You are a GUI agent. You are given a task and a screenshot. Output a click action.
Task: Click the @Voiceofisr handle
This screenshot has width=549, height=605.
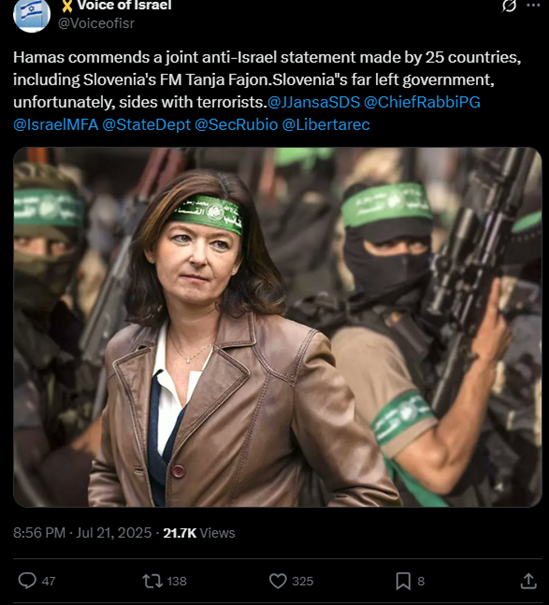click(96, 24)
